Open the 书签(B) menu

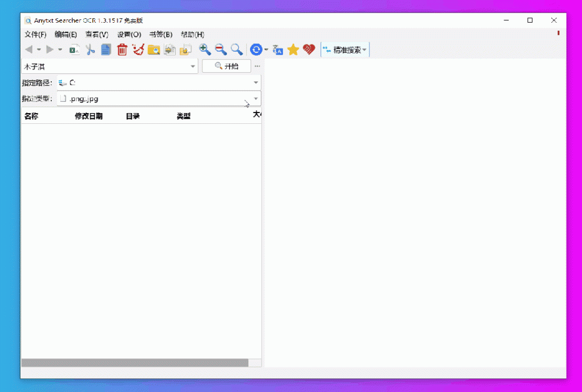[x=161, y=35]
